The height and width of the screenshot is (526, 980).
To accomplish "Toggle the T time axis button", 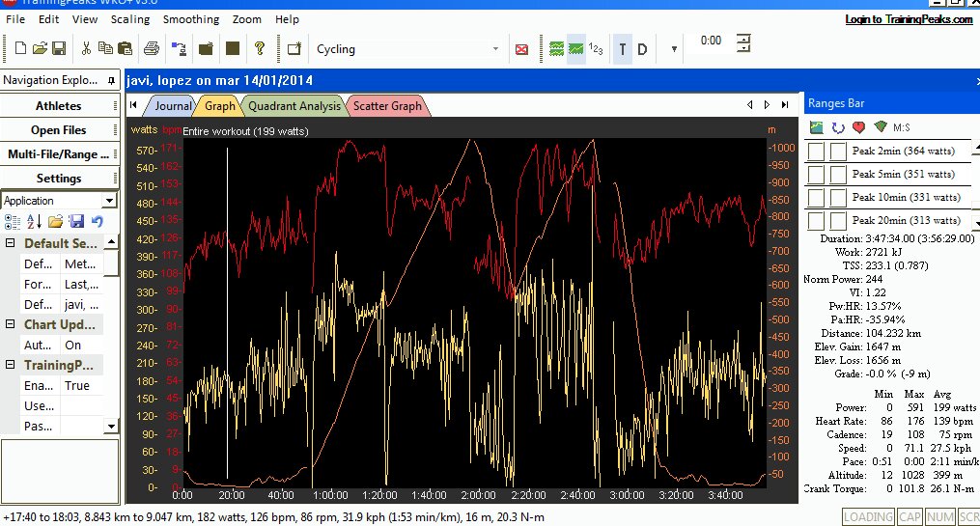I will click(623, 49).
